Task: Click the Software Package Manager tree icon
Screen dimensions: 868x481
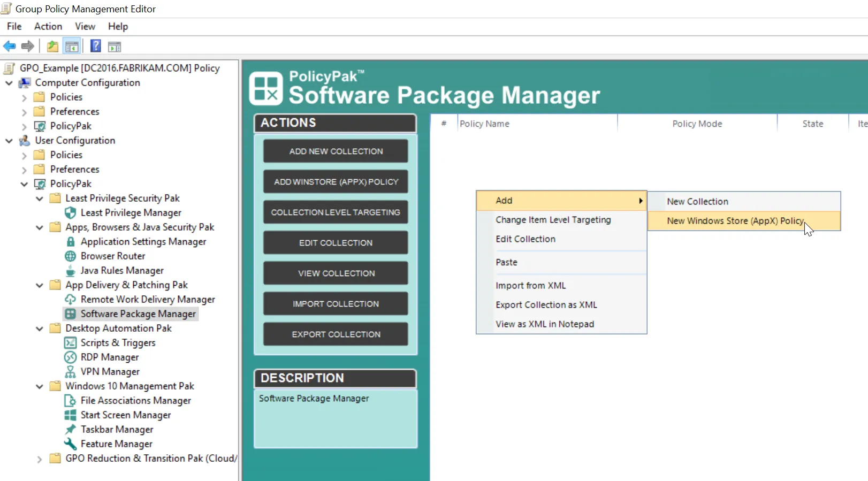Action: click(70, 314)
